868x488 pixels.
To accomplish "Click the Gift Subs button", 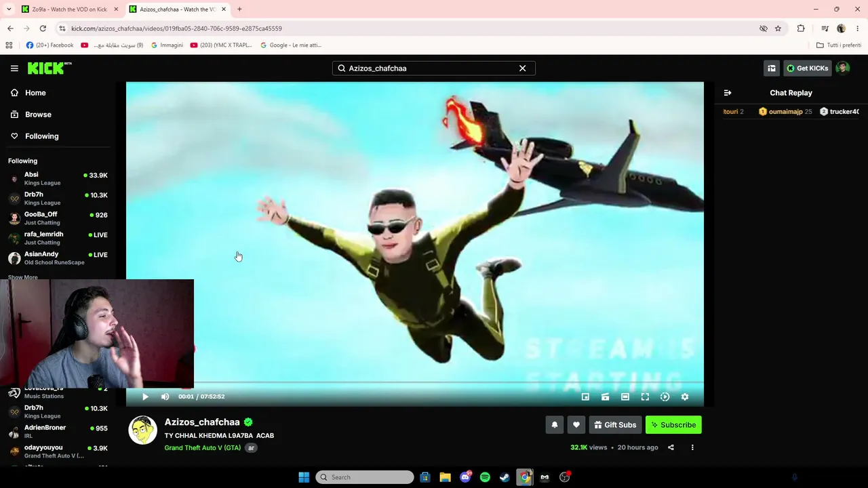I will point(615,425).
